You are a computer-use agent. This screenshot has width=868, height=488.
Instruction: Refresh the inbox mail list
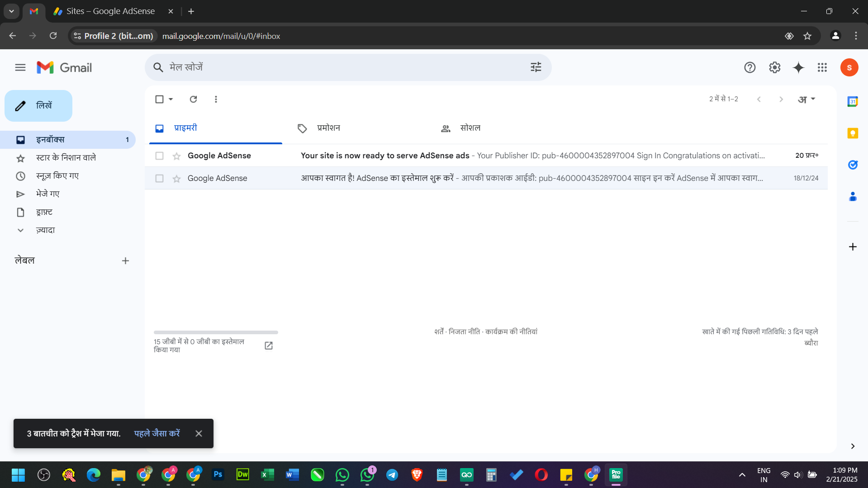[193, 99]
